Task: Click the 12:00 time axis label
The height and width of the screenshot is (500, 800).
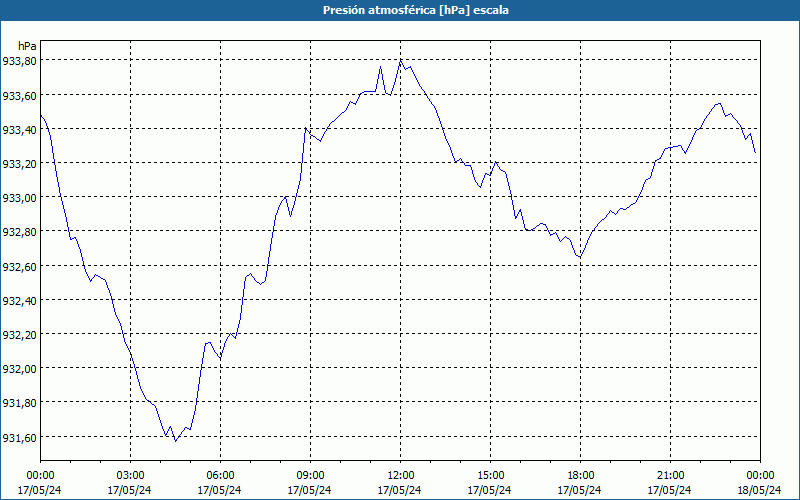Action: tap(400, 476)
